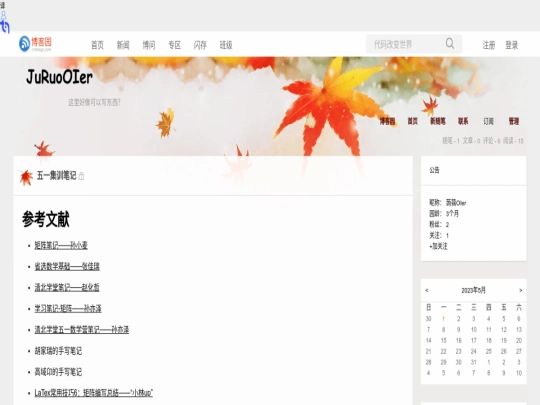This screenshot has width=540, height=405.
Task: Open 省选数学基础——张佳瑞 reference link
Action: [67, 266]
